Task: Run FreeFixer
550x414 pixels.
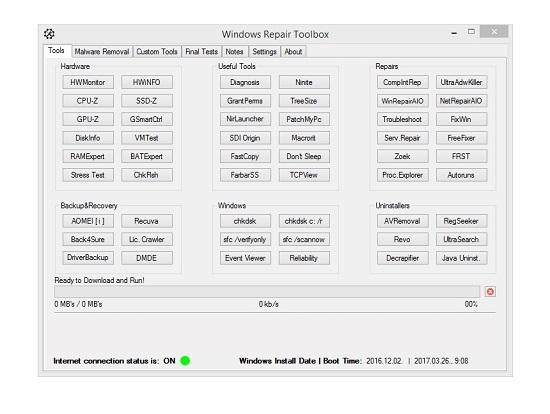Action: click(462, 138)
